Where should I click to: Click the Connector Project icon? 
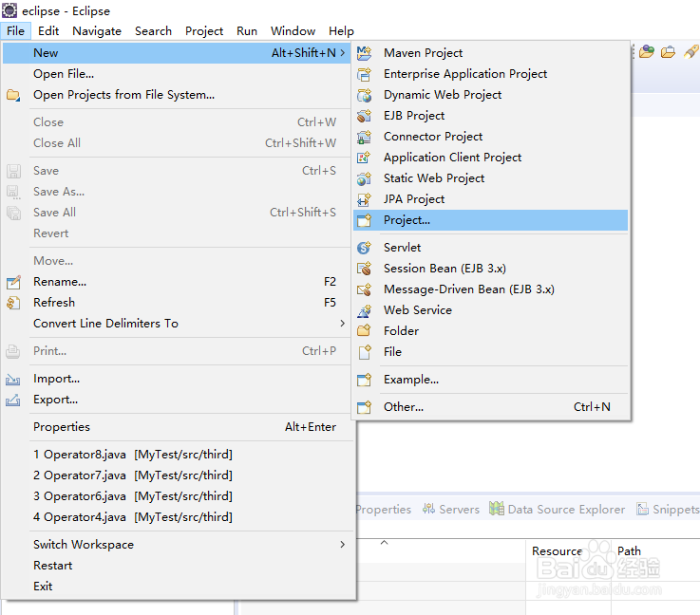(364, 137)
